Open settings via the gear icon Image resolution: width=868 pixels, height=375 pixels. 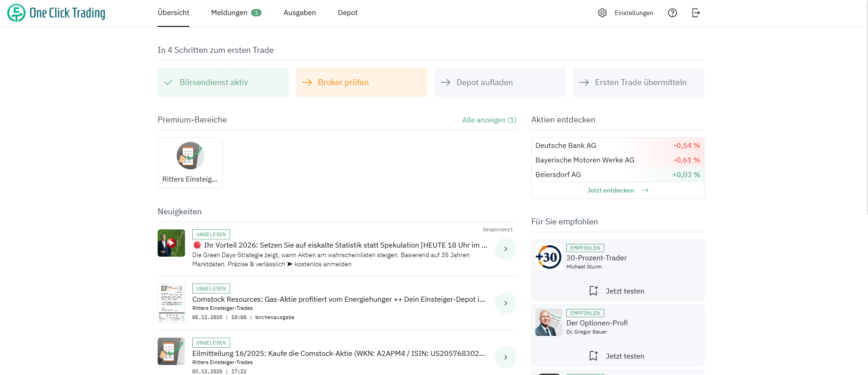tap(602, 13)
